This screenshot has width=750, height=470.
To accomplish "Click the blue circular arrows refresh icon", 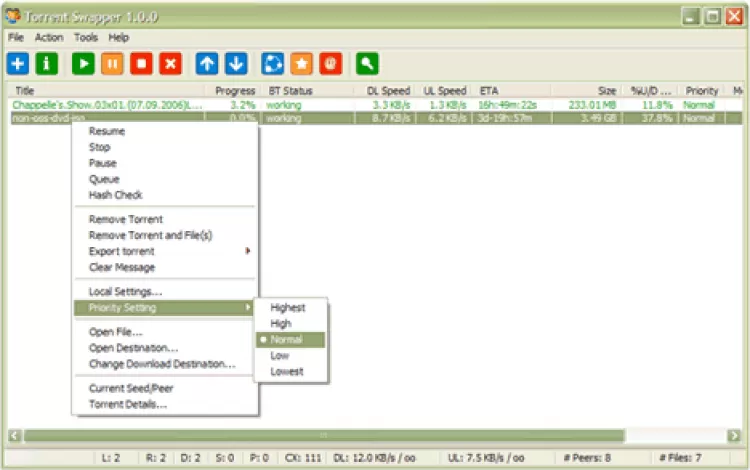I will coord(273,64).
